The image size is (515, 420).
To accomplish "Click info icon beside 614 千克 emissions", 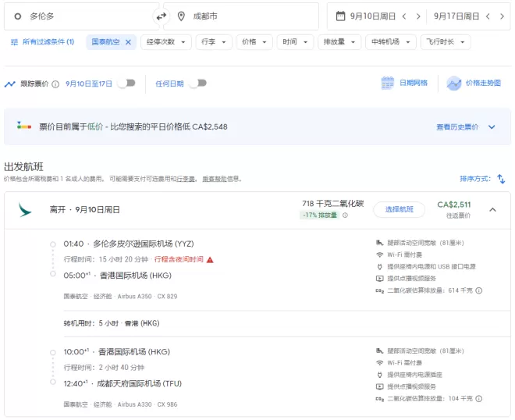I will (479, 290).
